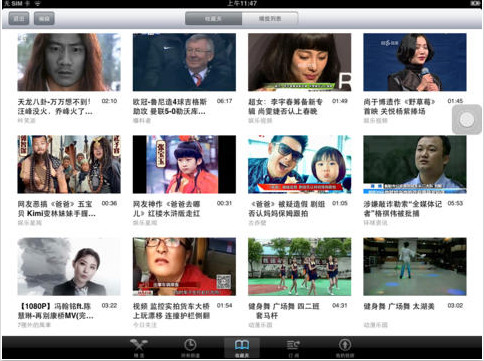Open the history tab with clock icon
Screen dimensions: 484x361
tap(190, 348)
